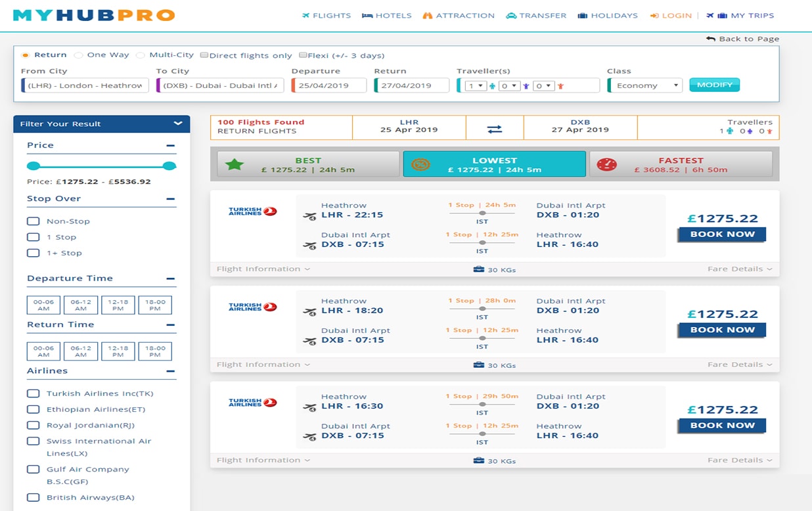The height and width of the screenshot is (511, 812).
Task: Click the Departure date field
Action: [329, 85]
